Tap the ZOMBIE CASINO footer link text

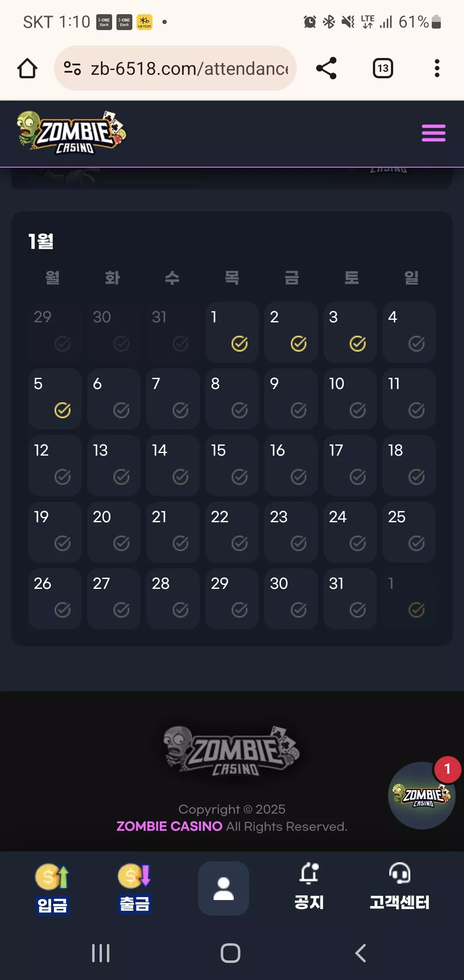(x=169, y=826)
